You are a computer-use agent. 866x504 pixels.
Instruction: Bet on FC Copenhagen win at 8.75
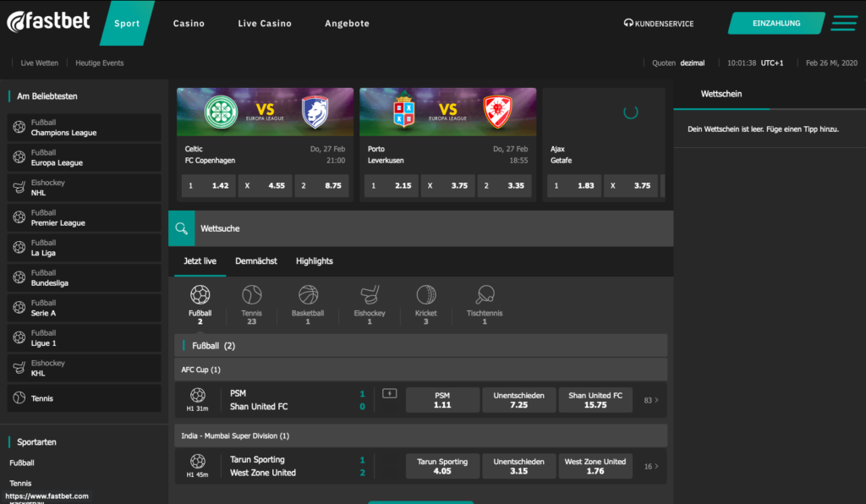[x=321, y=186]
